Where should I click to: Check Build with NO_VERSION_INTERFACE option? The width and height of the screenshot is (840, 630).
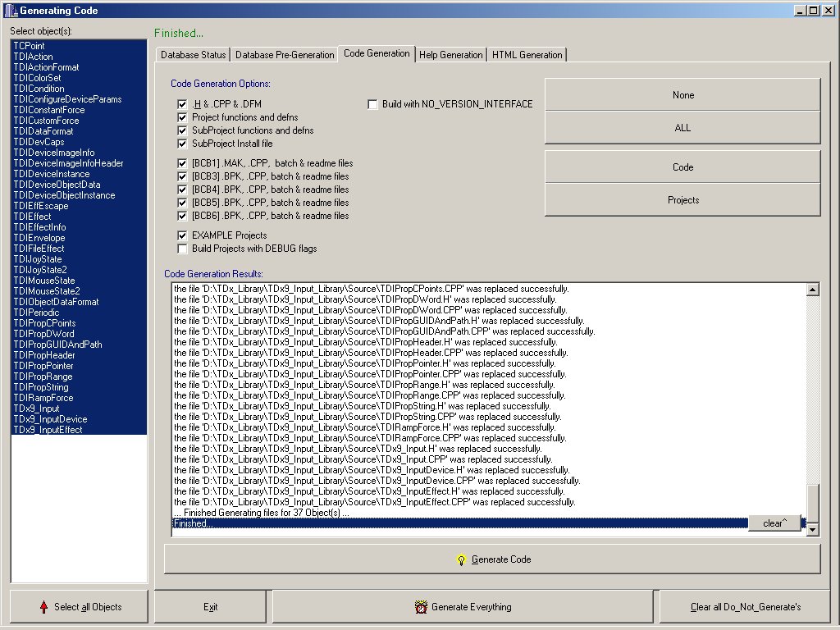pos(373,104)
